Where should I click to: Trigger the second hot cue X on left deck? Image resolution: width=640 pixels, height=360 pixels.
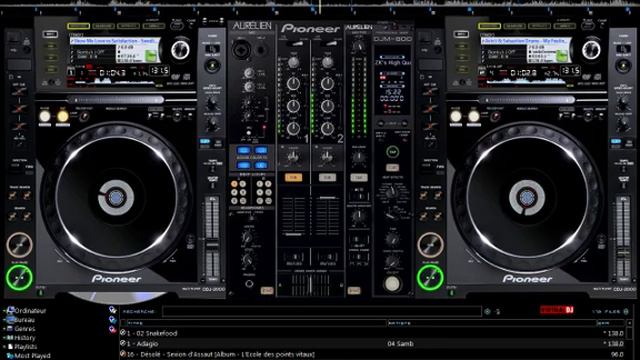click(19, 109)
